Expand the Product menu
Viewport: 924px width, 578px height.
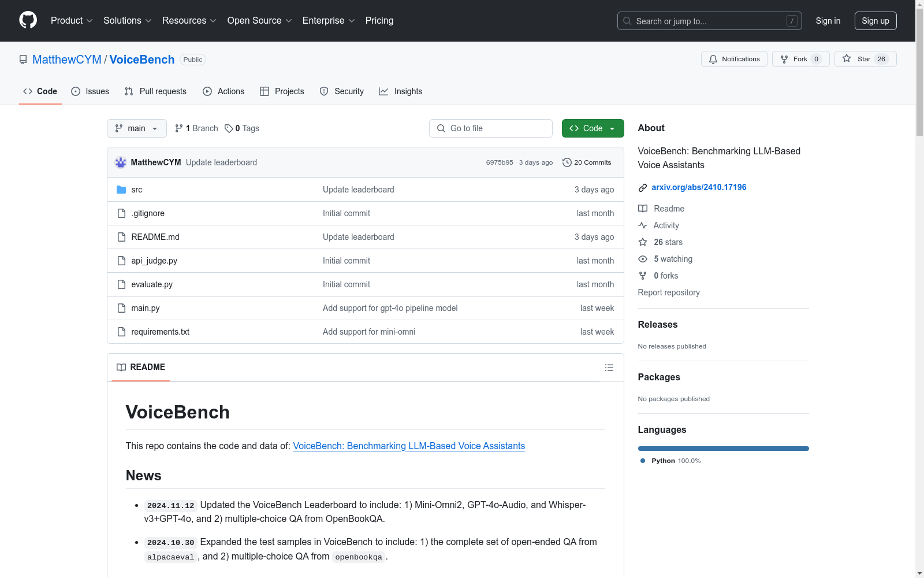coord(72,20)
